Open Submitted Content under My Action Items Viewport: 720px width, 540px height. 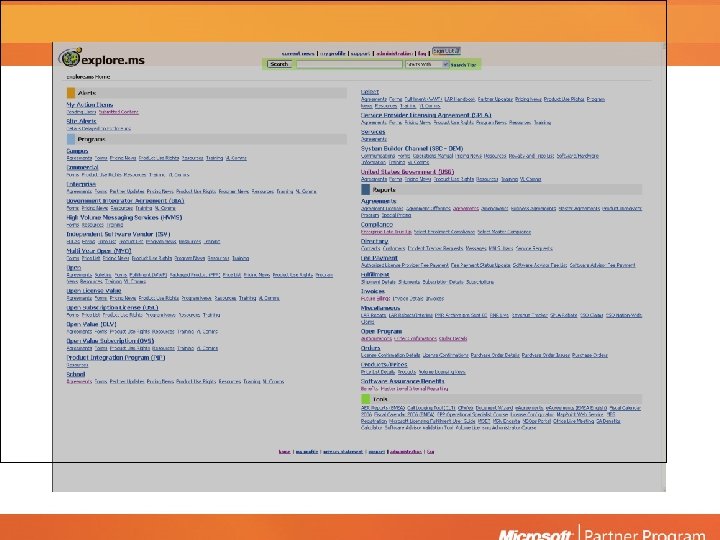(118, 112)
